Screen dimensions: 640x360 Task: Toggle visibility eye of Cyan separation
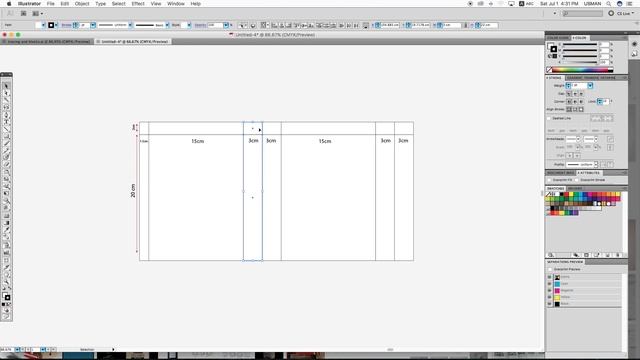pos(549,284)
